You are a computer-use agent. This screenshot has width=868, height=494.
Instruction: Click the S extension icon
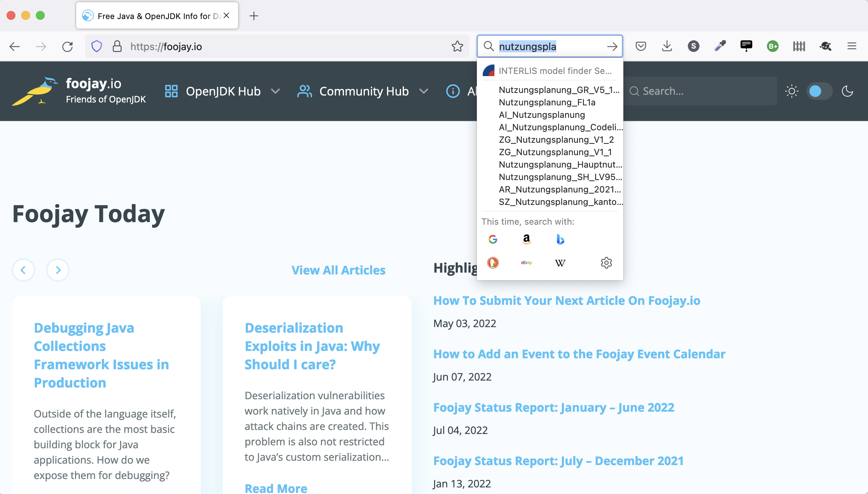[693, 46]
